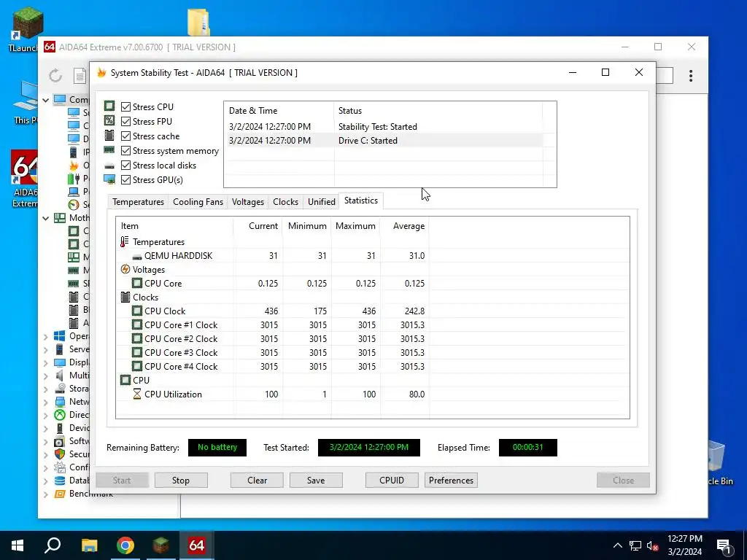Viewport: 747px width, 560px height.
Task: Open stability test Preferences
Action: [451, 480]
